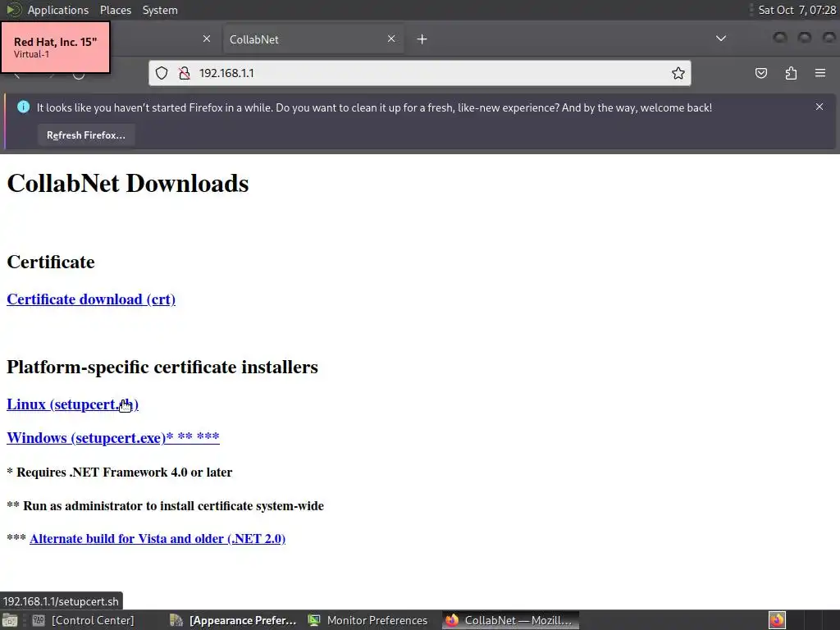Switch to Appearance Preferences taskbar window
Screen dimensions: 840x630
click(x=233, y=620)
